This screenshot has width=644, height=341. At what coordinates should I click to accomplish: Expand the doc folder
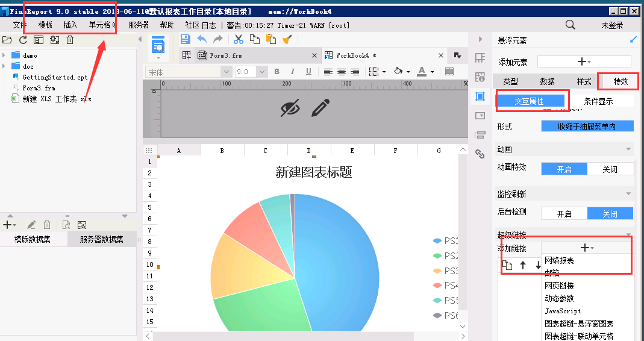4,66
